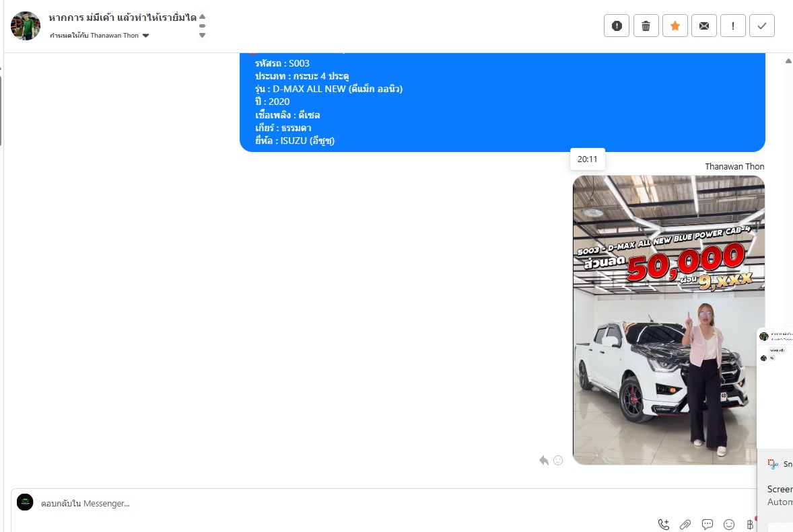Click the blue message with car code S003

pos(502,102)
